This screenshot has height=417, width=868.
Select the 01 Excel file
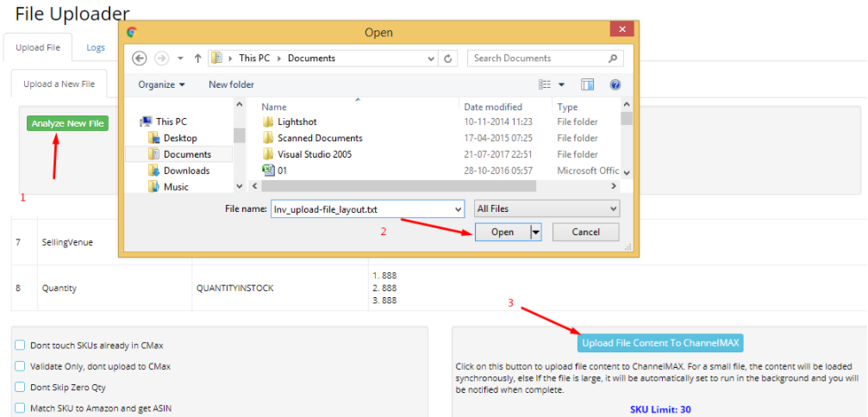pyautogui.click(x=281, y=171)
